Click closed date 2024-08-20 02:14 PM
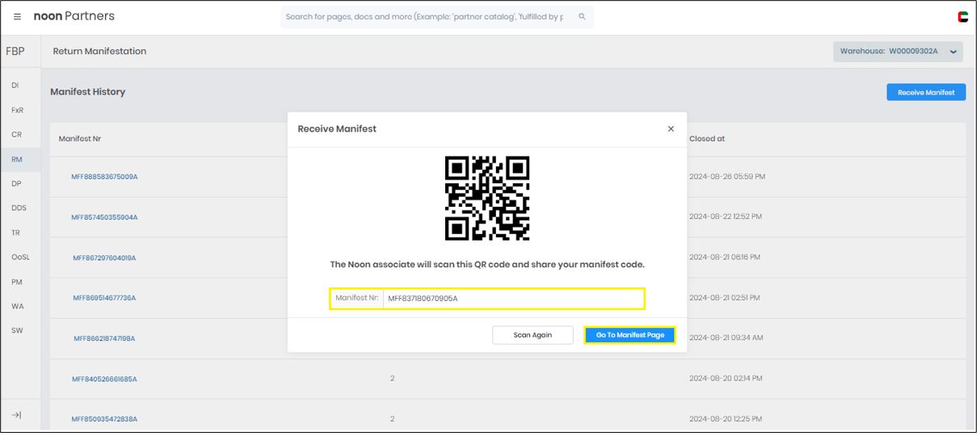The height and width of the screenshot is (436, 980). point(726,378)
